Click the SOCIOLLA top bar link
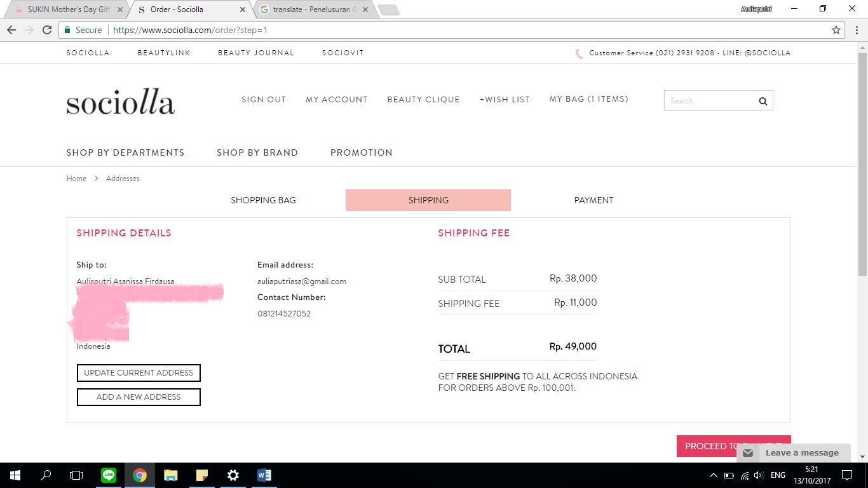 (88, 53)
